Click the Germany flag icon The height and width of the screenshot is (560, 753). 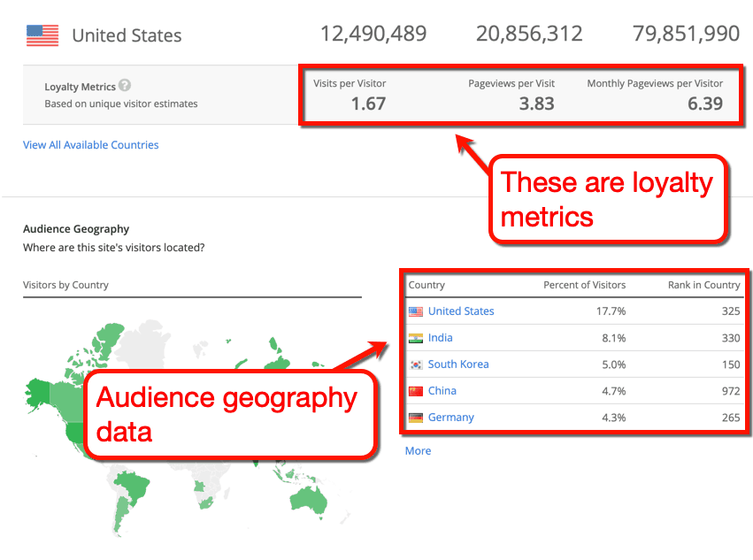416,418
